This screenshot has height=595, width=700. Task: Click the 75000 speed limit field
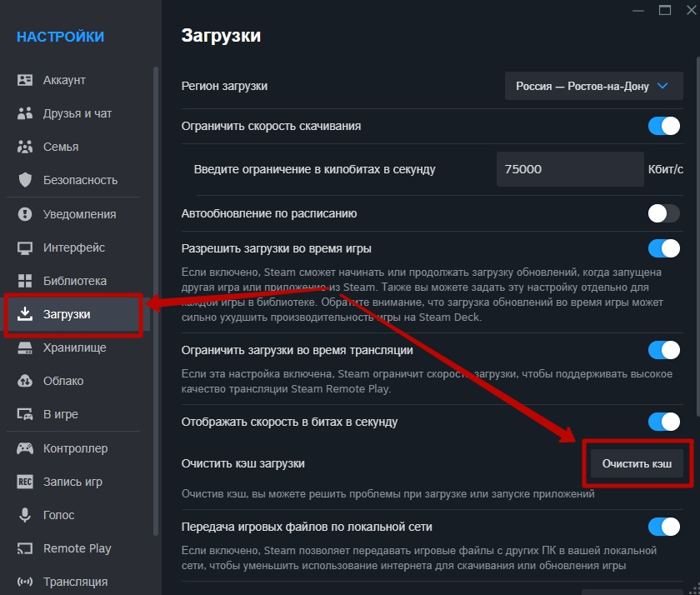click(x=570, y=169)
